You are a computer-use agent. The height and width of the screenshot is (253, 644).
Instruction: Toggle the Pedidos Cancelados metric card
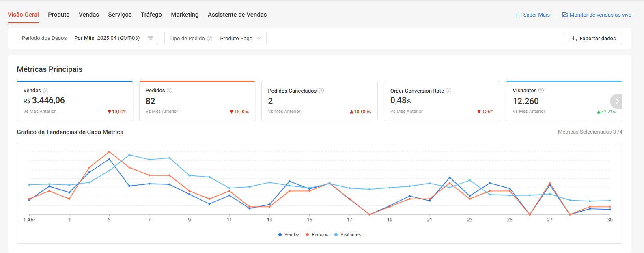[x=319, y=101]
